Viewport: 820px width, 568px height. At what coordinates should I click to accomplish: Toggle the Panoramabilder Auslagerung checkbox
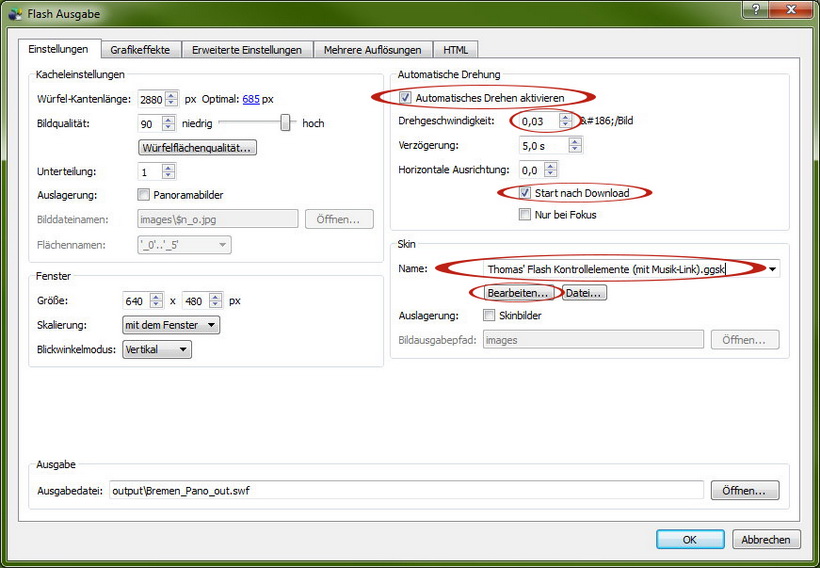click(x=143, y=194)
